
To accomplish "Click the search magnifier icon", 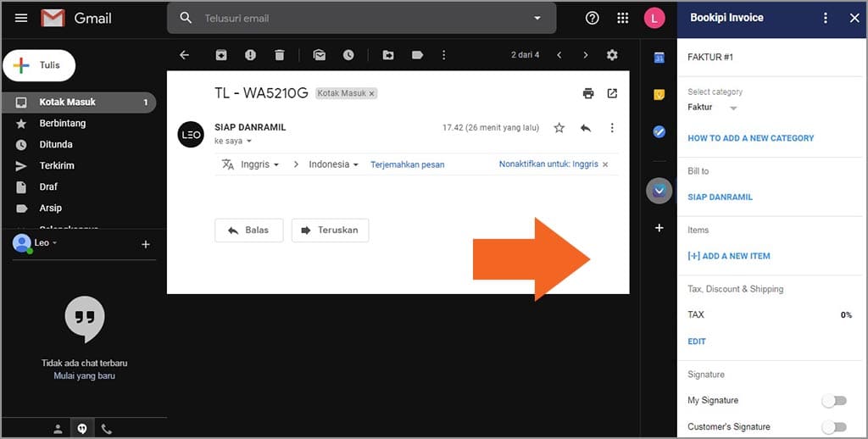I will (x=186, y=19).
